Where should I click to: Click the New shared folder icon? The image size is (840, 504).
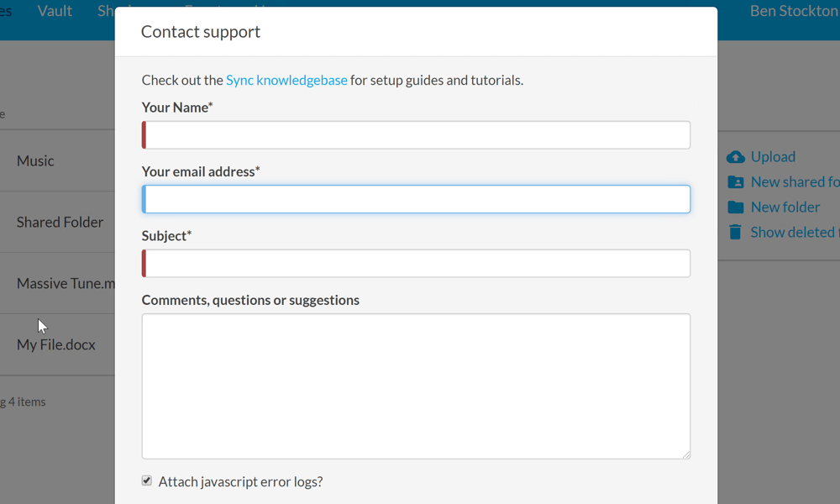pos(736,182)
